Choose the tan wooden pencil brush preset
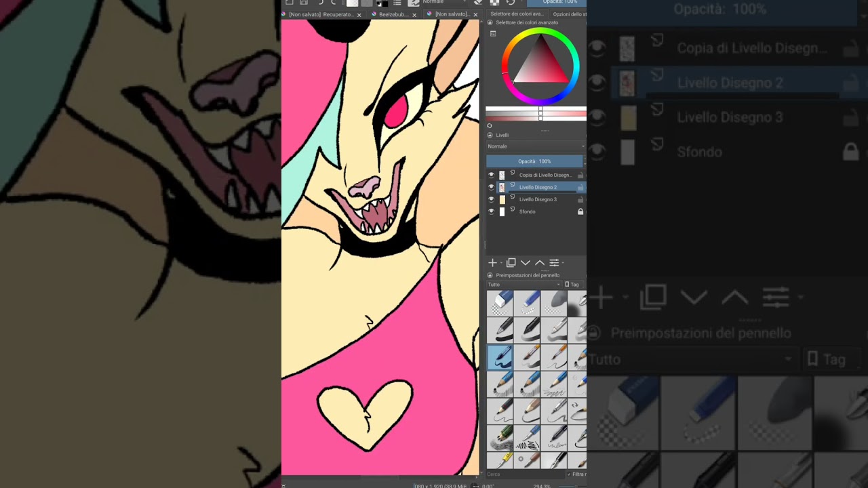This screenshot has width=868, height=488. [527, 411]
